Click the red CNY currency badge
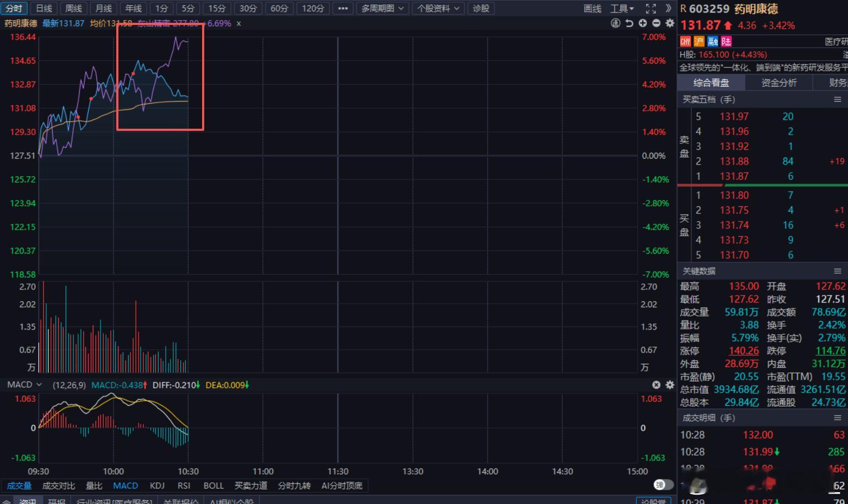 (685, 41)
